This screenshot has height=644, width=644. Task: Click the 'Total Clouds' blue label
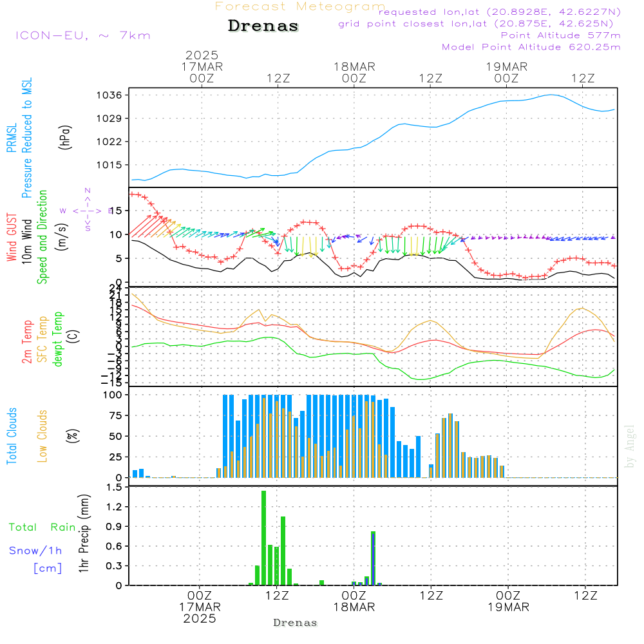click(x=12, y=436)
